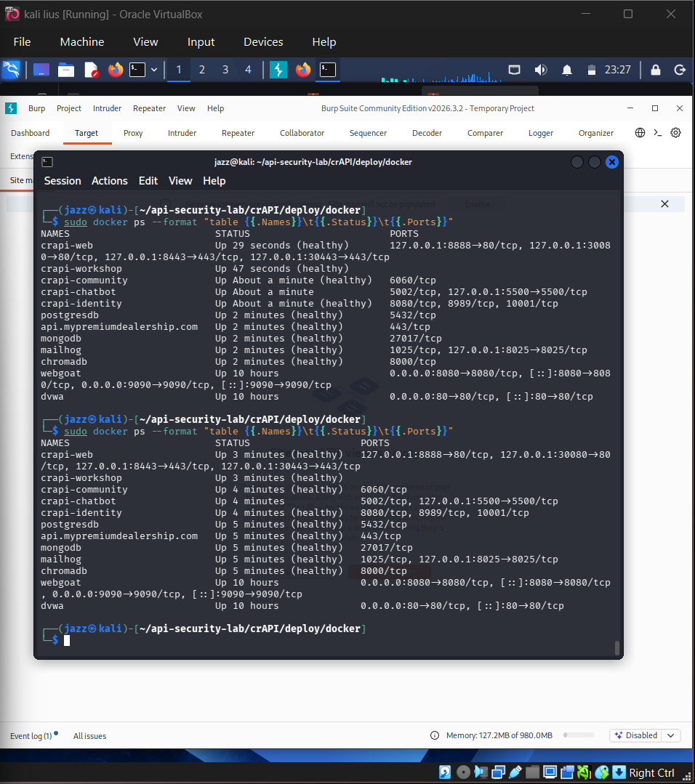Viewport: 695px width, 784px height.
Task: Open terminal emulator launcher in panel
Action: click(x=137, y=70)
